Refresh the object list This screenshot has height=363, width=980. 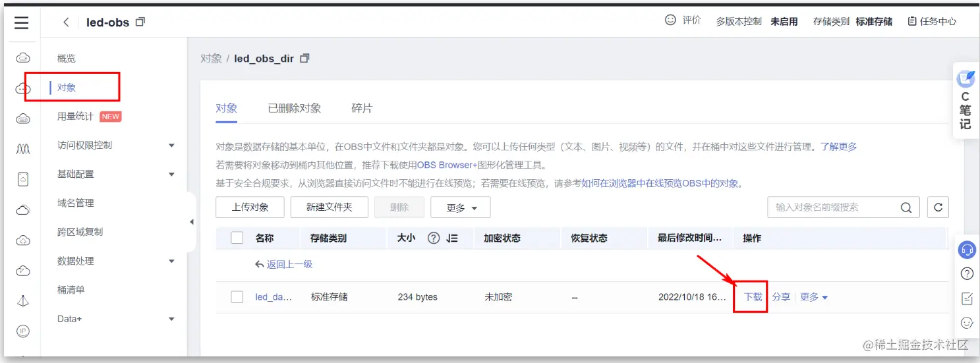(938, 207)
